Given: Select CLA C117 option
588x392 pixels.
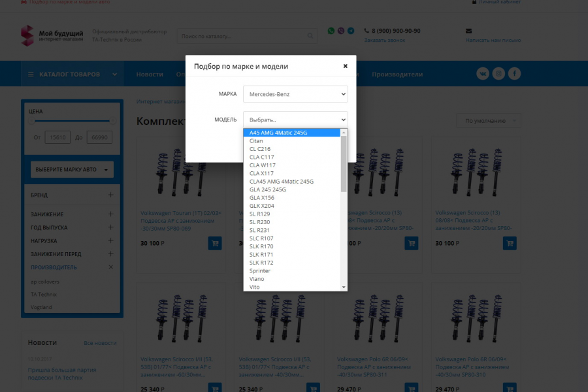Looking at the screenshot, I should click(x=292, y=157).
